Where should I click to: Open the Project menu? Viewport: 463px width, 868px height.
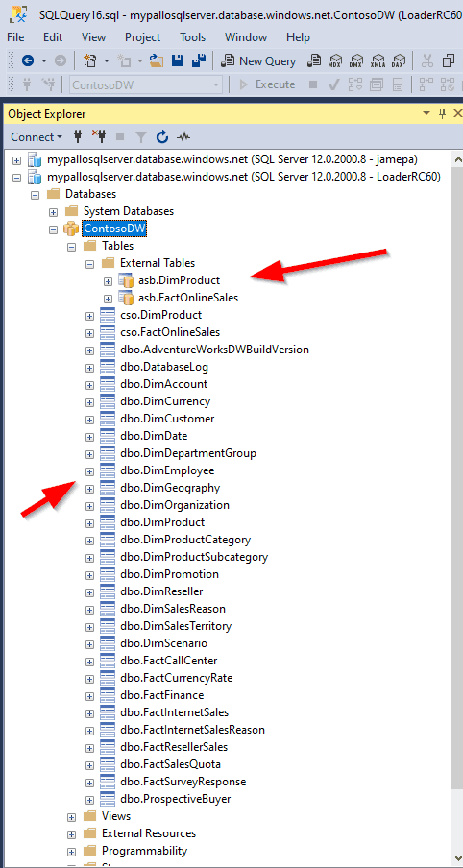click(x=142, y=37)
